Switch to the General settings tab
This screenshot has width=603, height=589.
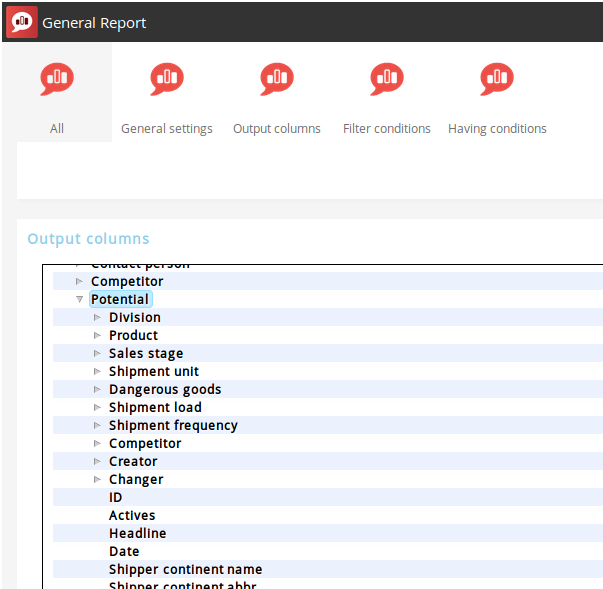click(x=167, y=128)
